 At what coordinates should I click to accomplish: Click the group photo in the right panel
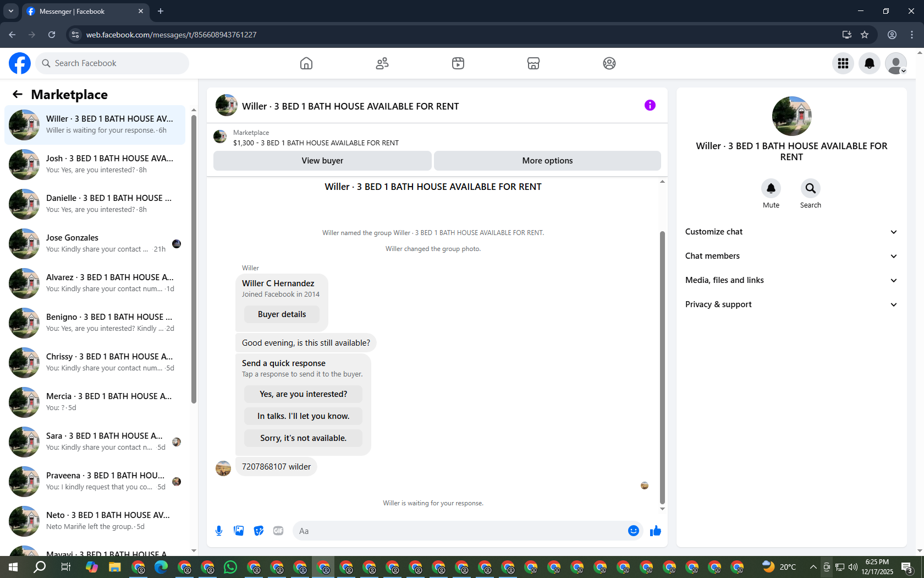coord(791,116)
